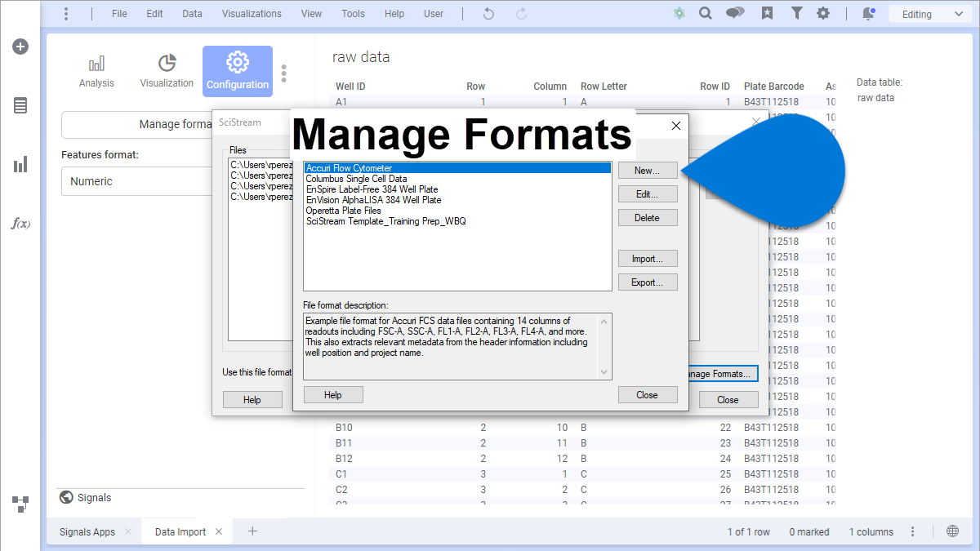Click the Well ID column header

[x=350, y=87]
